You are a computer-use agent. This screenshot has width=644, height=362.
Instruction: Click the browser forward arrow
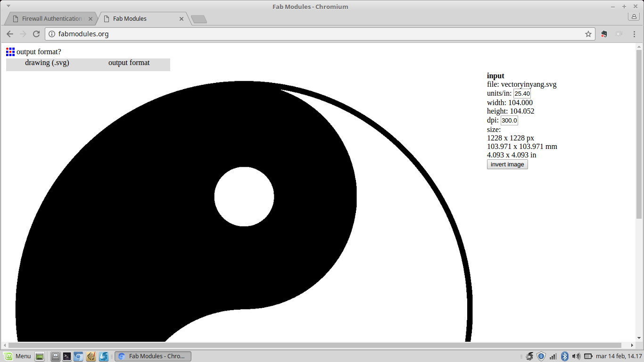(23, 34)
